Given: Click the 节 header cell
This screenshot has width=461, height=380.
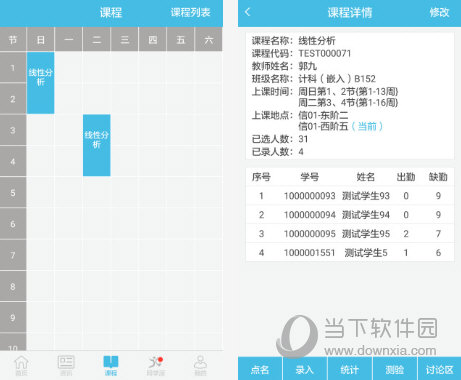Looking at the screenshot, I should tap(13, 40).
